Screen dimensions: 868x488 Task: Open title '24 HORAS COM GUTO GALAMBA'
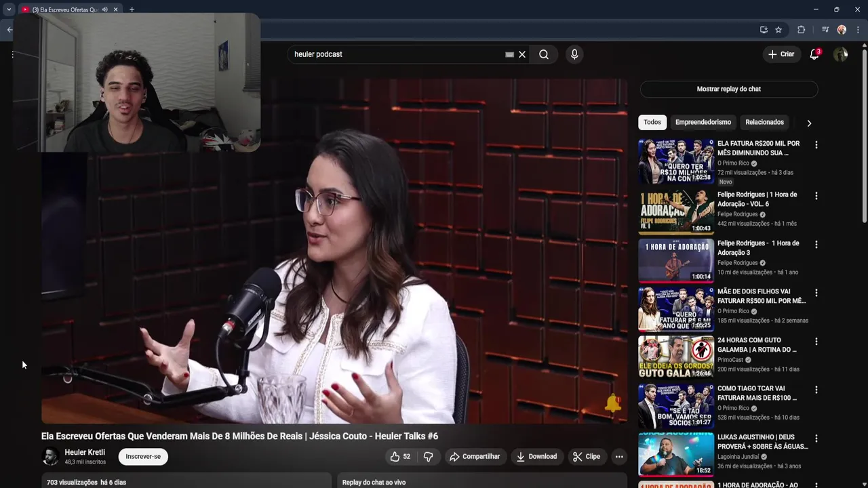point(757,345)
